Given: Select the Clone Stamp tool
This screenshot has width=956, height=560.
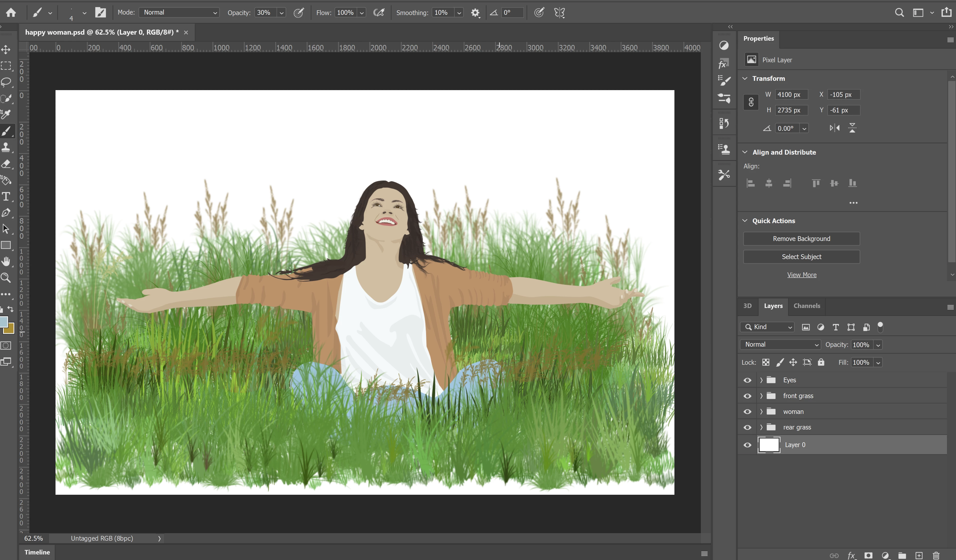Looking at the screenshot, I should tap(6, 148).
